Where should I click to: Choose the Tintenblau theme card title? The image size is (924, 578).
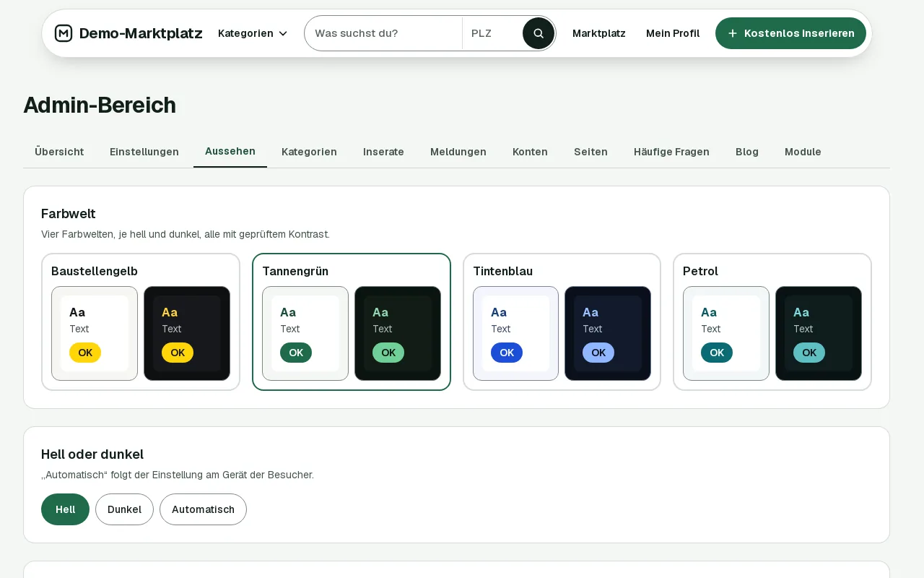point(502,271)
